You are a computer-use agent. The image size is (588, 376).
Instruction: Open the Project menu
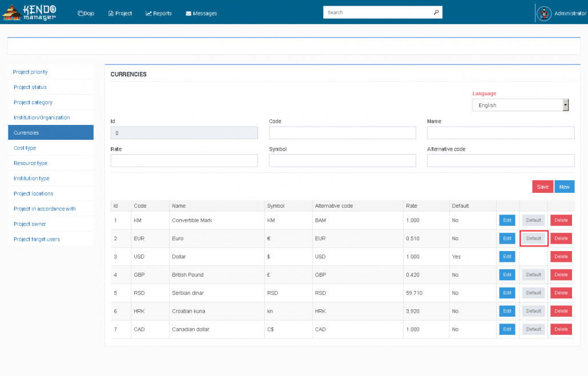(x=120, y=13)
